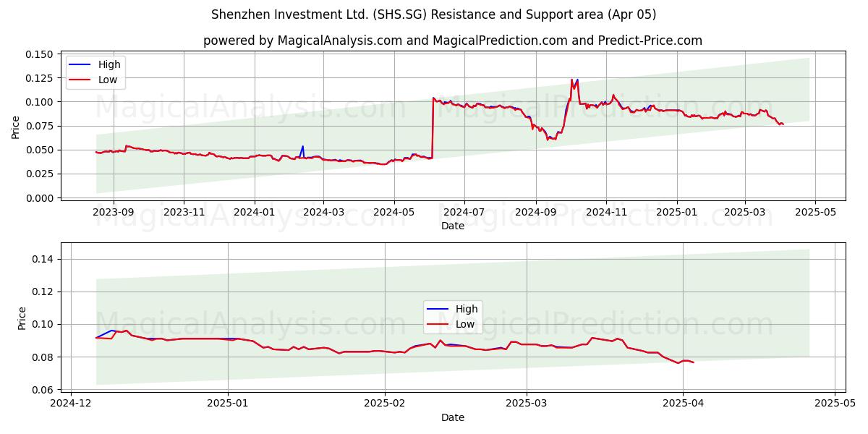Click the '0.000' value on the upper y-axis

pyautogui.click(x=41, y=198)
